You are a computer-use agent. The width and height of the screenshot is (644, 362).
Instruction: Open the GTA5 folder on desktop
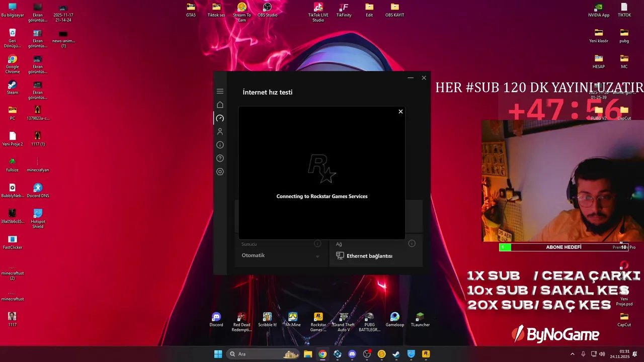[x=191, y=10]
